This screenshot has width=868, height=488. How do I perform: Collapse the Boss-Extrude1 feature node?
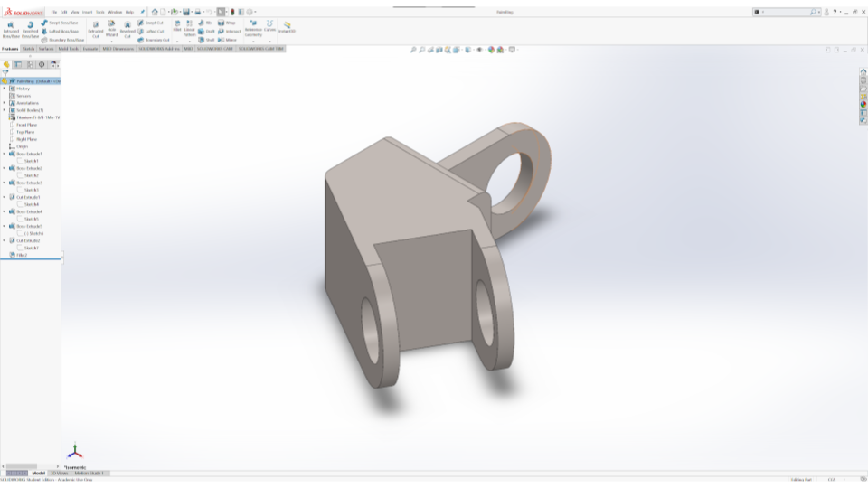point(4,154)
